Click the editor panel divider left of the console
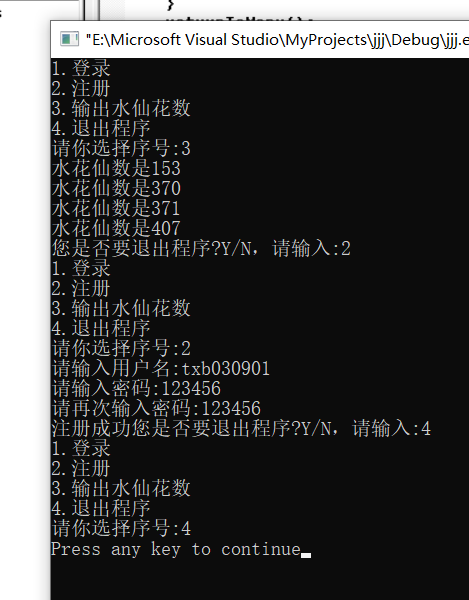Screen dimensions: 469x600 tap(91, 10)
